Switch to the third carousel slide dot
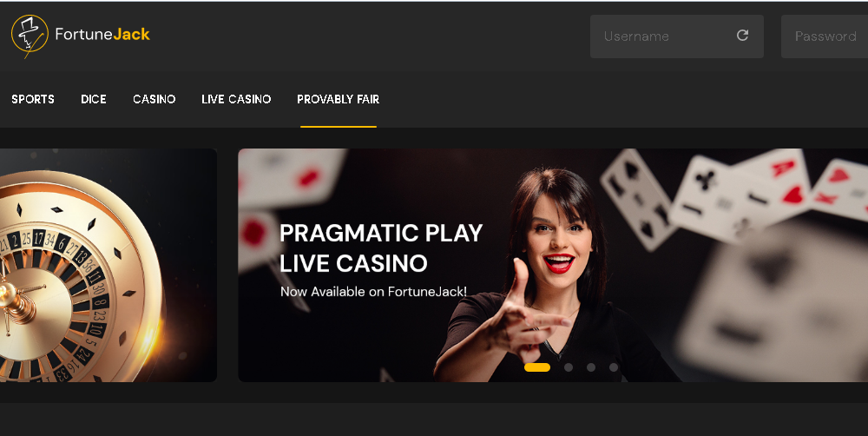The height and width of the screenshot is (436, 868). click(591, 367)
